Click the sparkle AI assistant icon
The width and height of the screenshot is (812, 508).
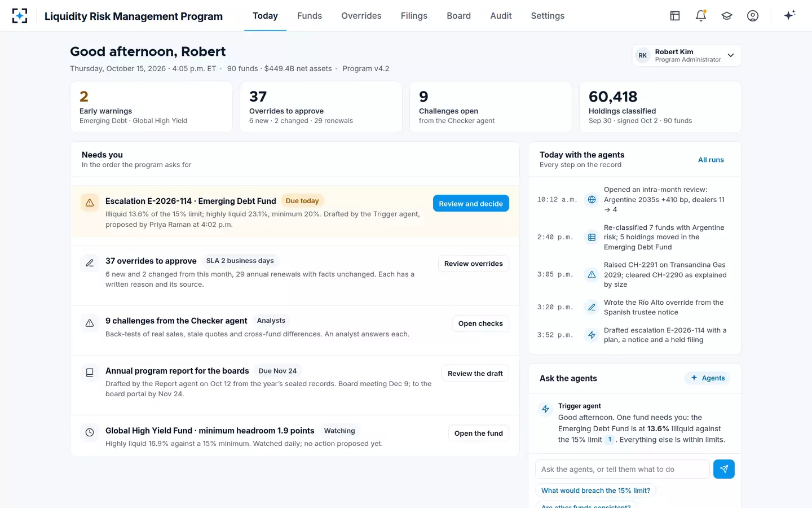pyautogui.click(x=789, y=15)
